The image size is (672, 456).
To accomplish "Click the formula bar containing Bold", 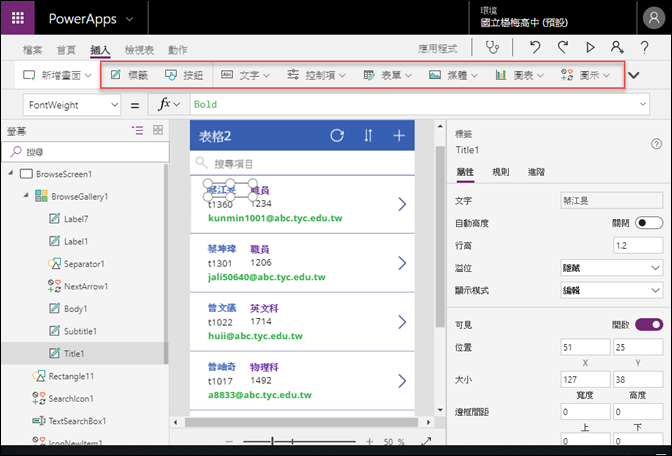I will 414,105.
